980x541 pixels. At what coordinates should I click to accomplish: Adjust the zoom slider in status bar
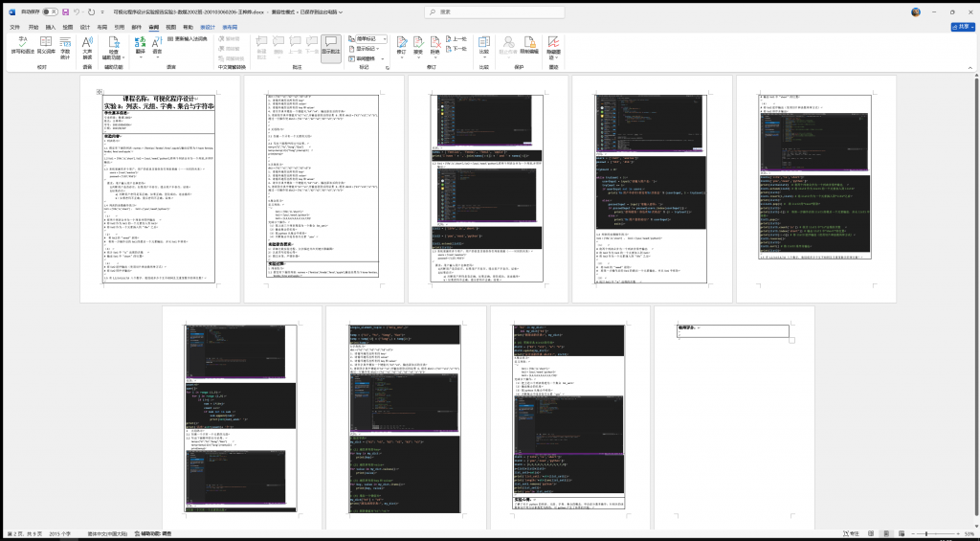pos(926,533)
